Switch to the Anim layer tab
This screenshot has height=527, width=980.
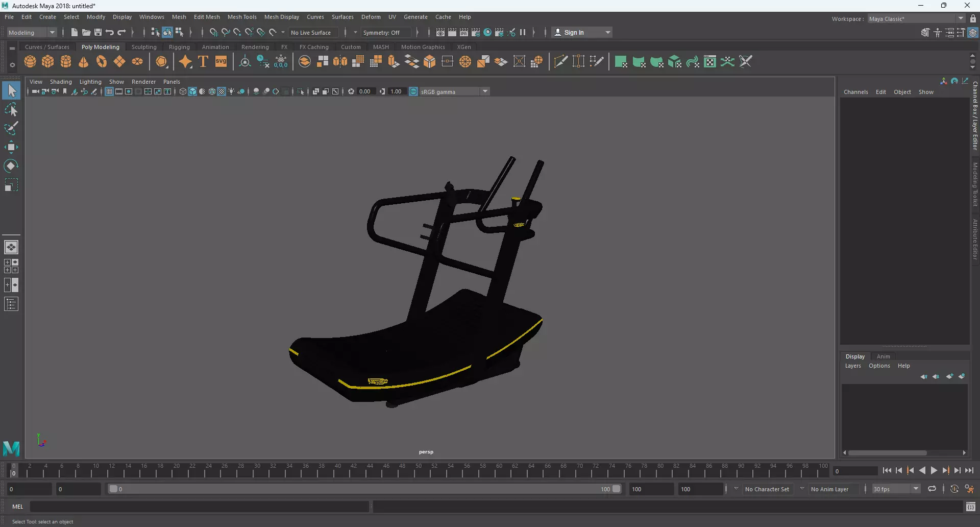883,356
